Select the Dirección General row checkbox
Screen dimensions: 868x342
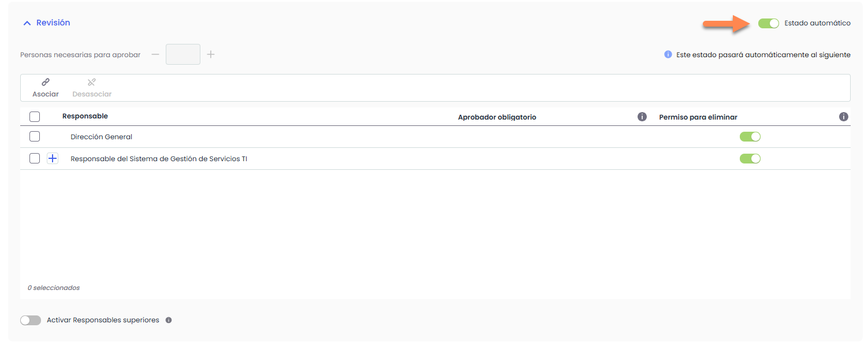[x=35, y=137]
